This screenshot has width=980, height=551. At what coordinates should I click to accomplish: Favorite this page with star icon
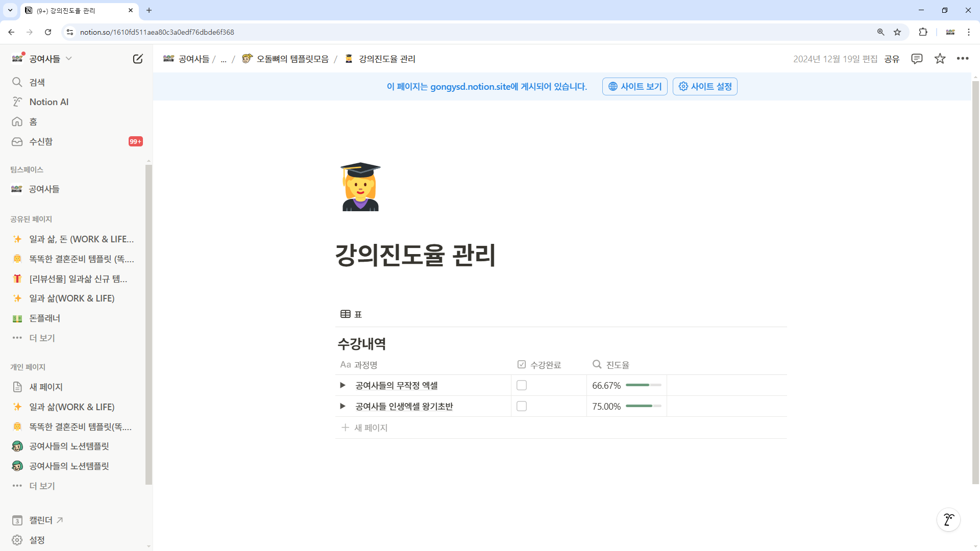point(940,59)
